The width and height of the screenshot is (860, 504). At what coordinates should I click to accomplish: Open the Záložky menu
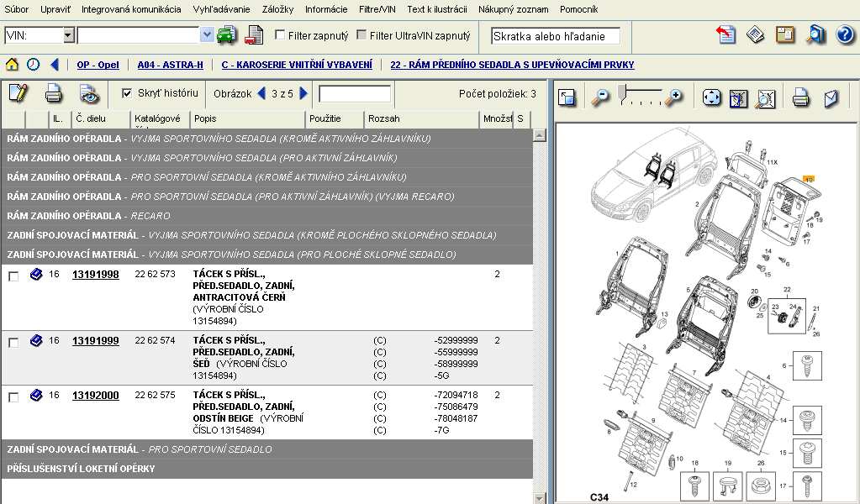pos(276,9)
